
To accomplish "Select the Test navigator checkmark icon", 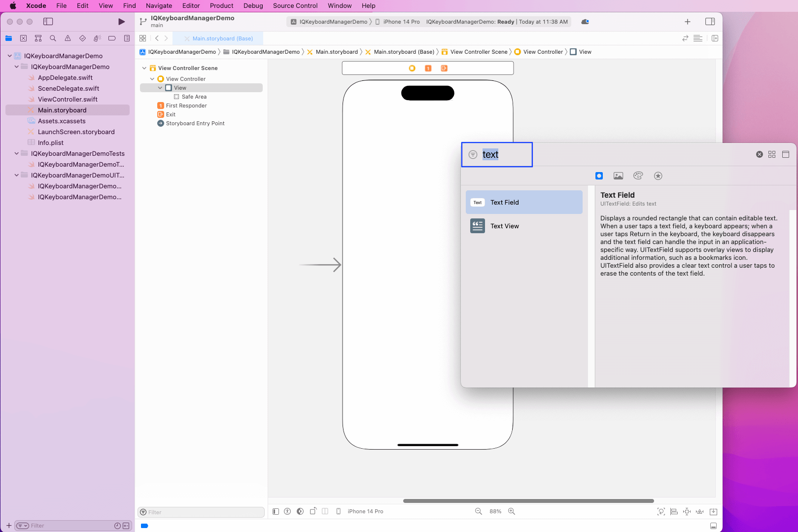I will coord(82,38).
